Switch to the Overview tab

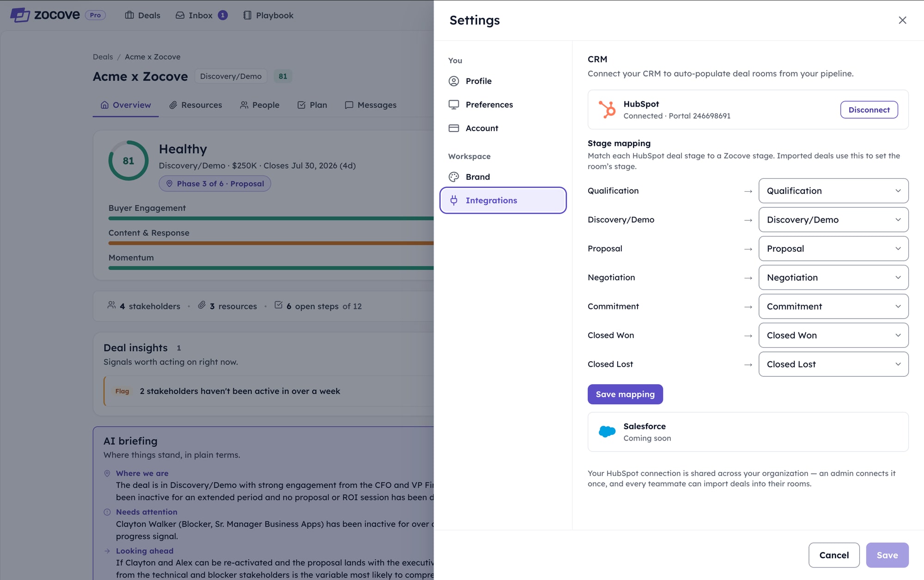click(126, 105)
